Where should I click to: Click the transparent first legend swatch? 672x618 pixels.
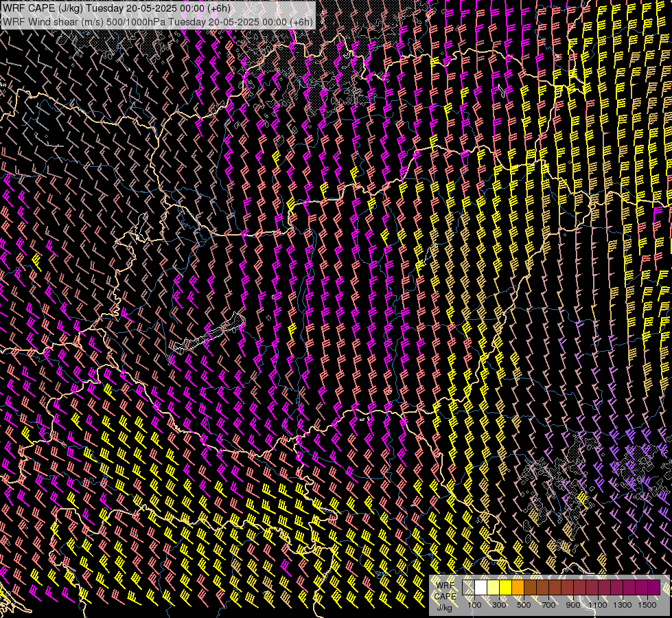pos(468,587)
